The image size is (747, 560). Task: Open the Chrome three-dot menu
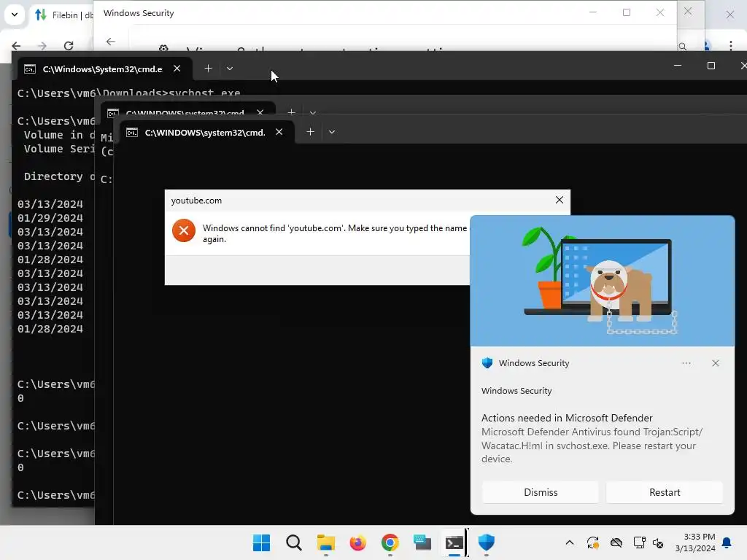pos(730,46)
